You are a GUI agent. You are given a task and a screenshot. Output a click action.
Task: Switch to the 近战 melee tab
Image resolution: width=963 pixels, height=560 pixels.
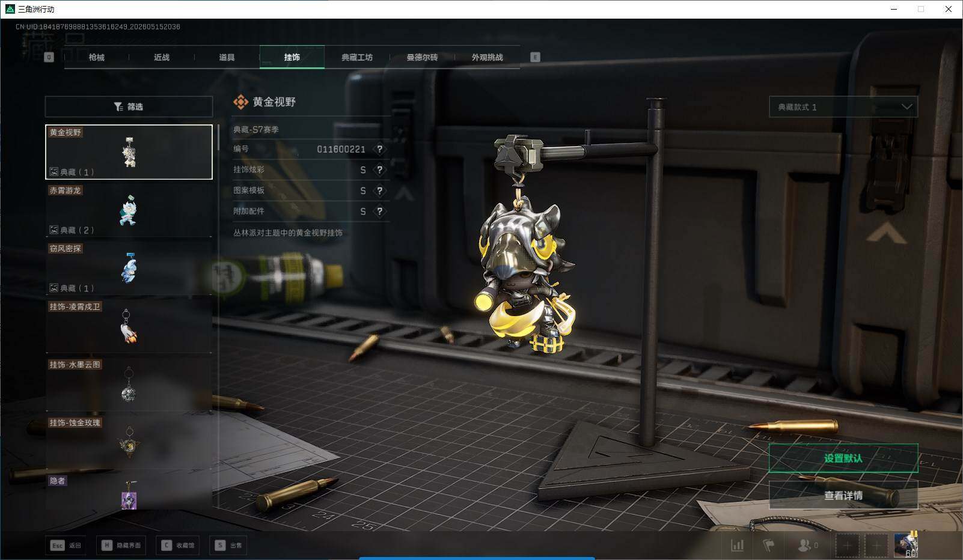(x=162, y=57)
